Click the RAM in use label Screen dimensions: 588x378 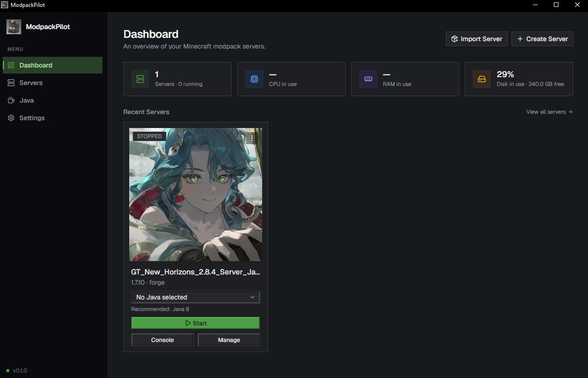click(x=397, y=84)
